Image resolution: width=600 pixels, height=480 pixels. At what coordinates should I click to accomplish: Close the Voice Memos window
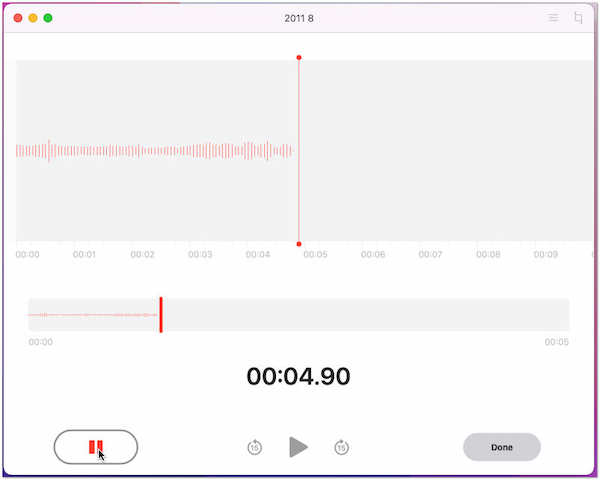click(17, 18)
